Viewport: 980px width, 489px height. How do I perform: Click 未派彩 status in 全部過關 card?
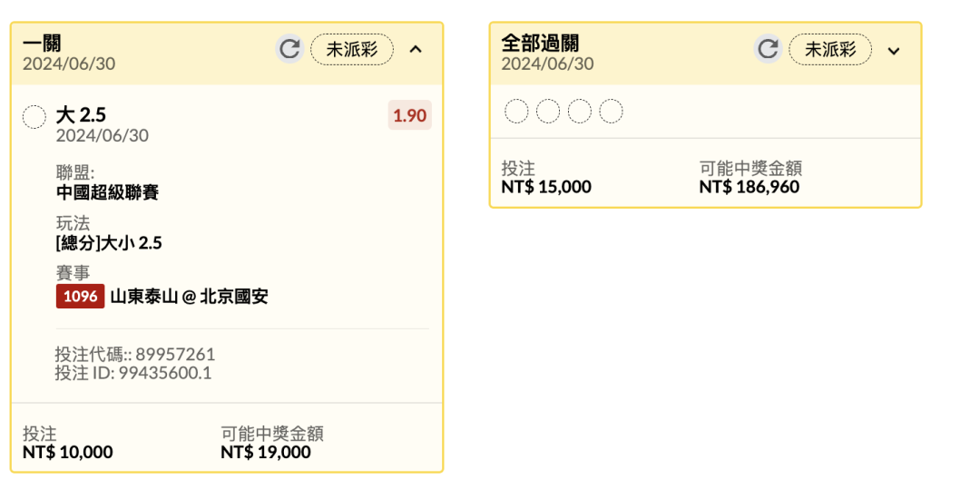830,49
